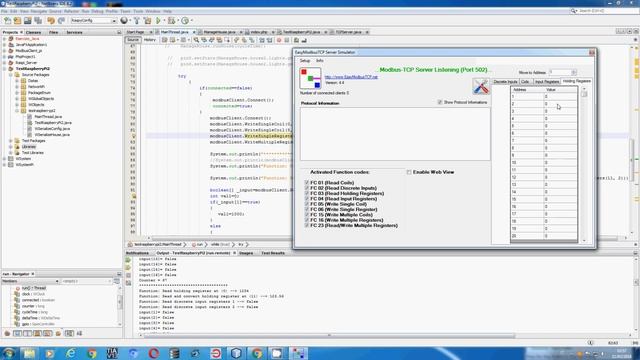
Task: Open Notifications tab in bottom panel
Action: click(x=137, y=253)
